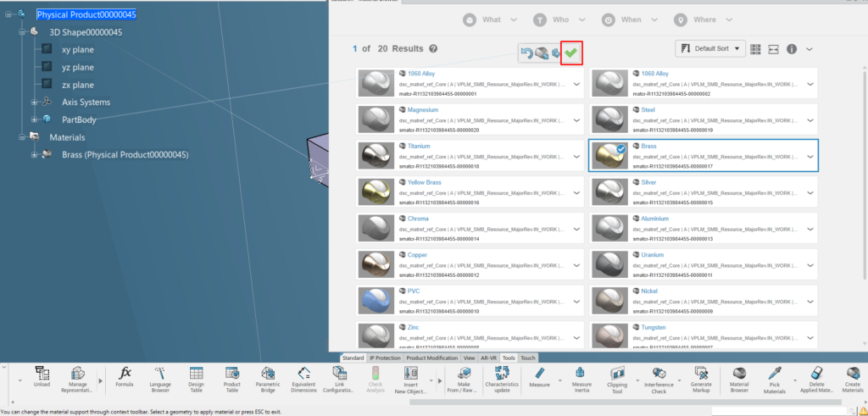Select the xy plane tree item

point(77,50)
